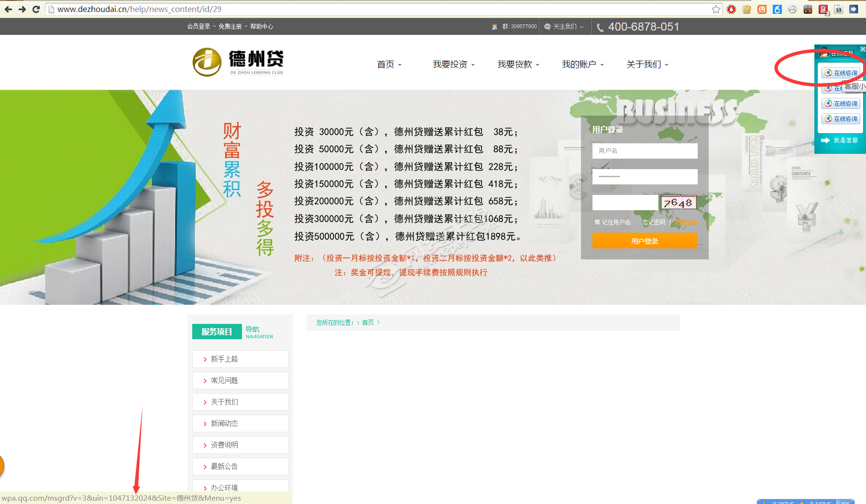The image size is (866, 504).
Task: Click the topmost 在线咨询 button in the 在线客服 panel
Action: (x=841, y=73)
